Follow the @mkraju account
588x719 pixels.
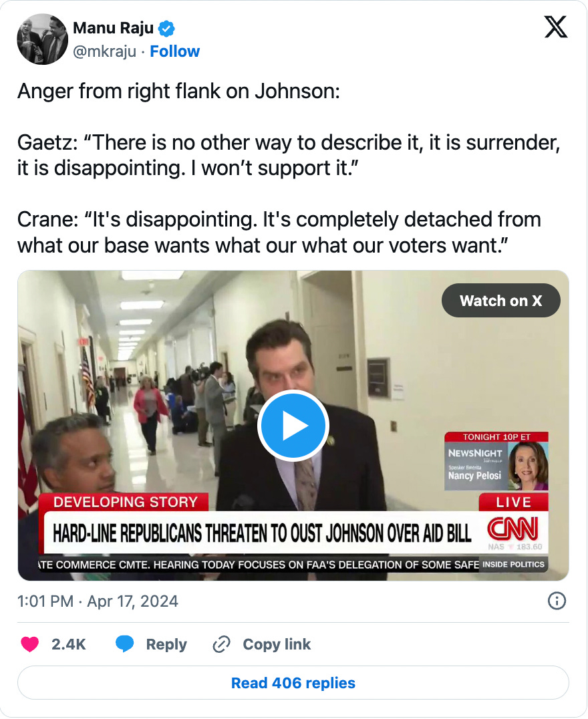pos(175,51)
